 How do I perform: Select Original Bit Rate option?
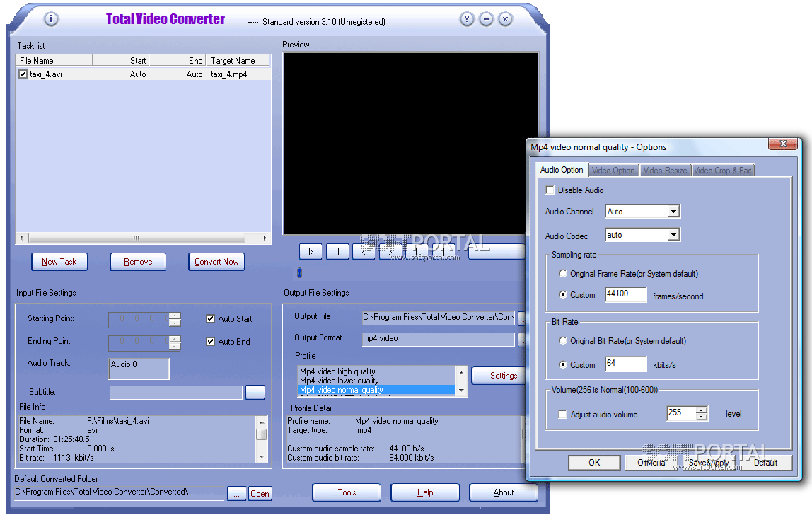click(x=563, y=341)
